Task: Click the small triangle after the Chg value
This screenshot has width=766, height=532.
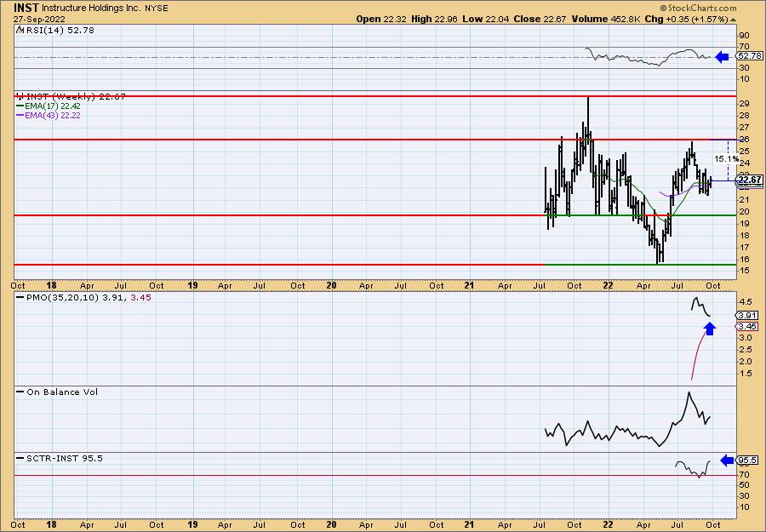Action: pos(734,20)
